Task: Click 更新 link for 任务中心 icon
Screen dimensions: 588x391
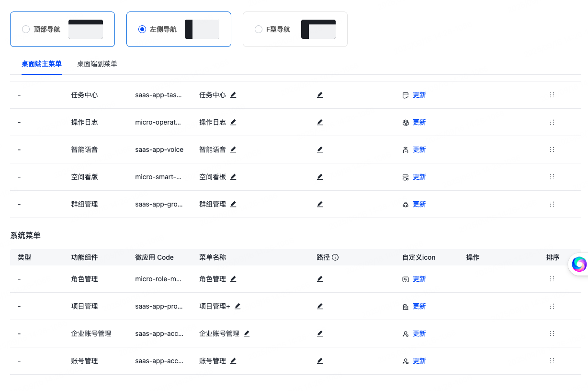Action: coord(419,95)
